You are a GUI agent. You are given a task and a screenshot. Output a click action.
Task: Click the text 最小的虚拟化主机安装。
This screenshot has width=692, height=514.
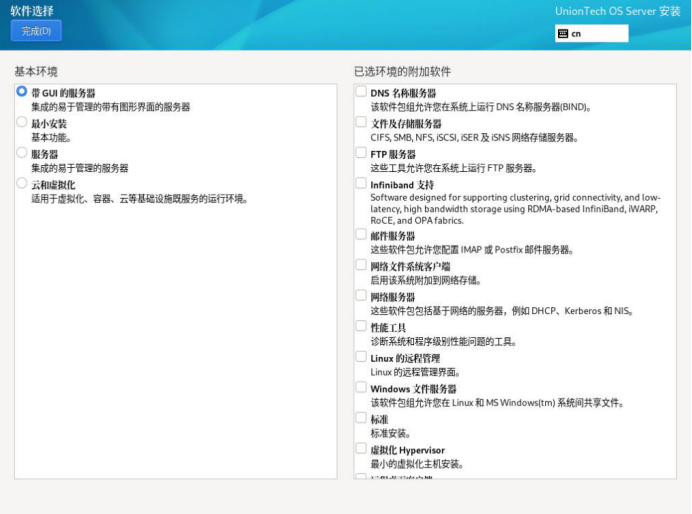tap(417, 464)
